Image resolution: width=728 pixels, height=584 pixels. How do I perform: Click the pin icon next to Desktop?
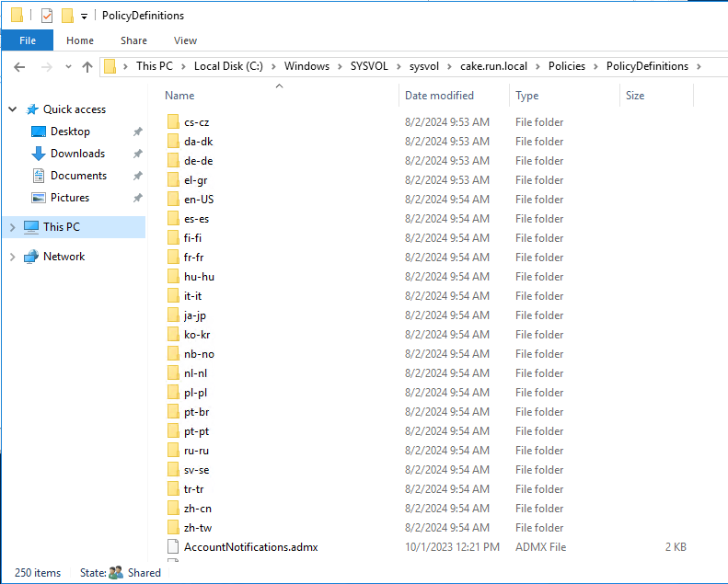(x=137, y=132)
